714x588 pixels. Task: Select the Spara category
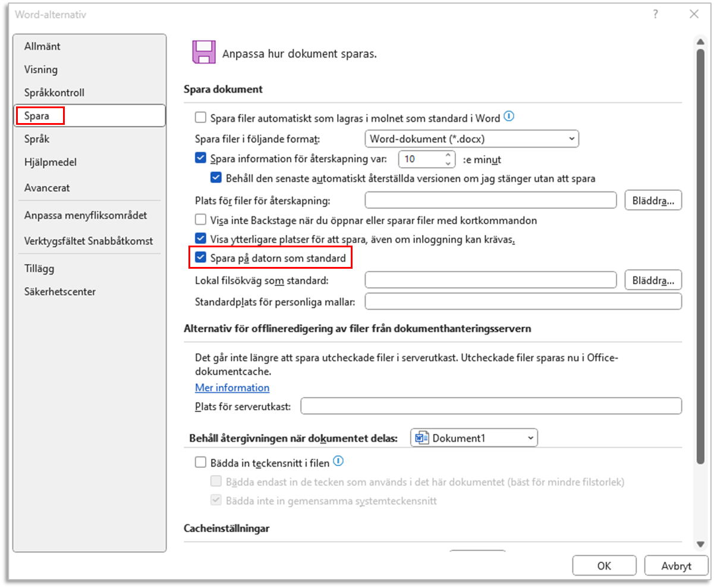click(89, 115)
